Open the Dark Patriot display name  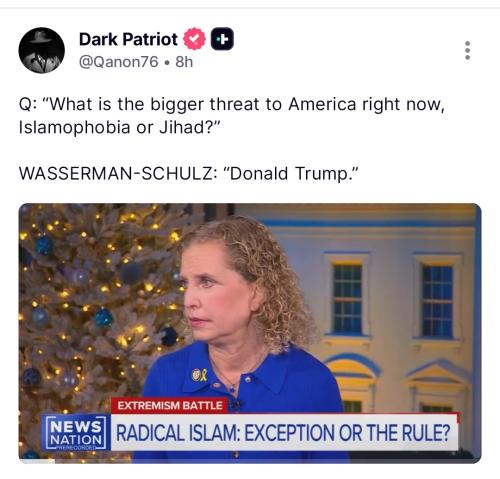128,39
